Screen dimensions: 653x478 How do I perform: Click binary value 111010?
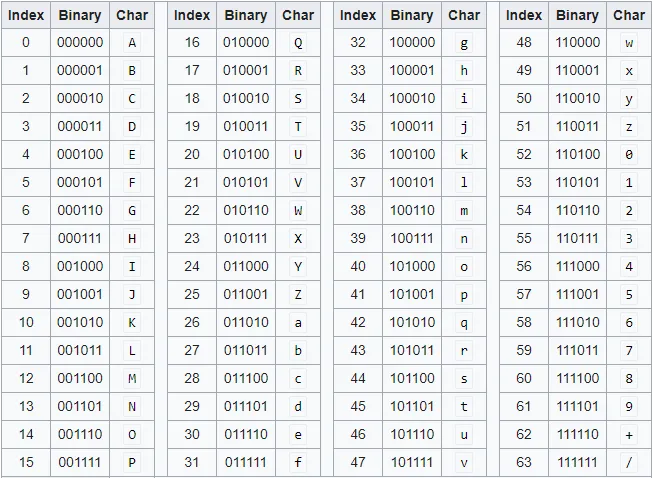point(578,322)
